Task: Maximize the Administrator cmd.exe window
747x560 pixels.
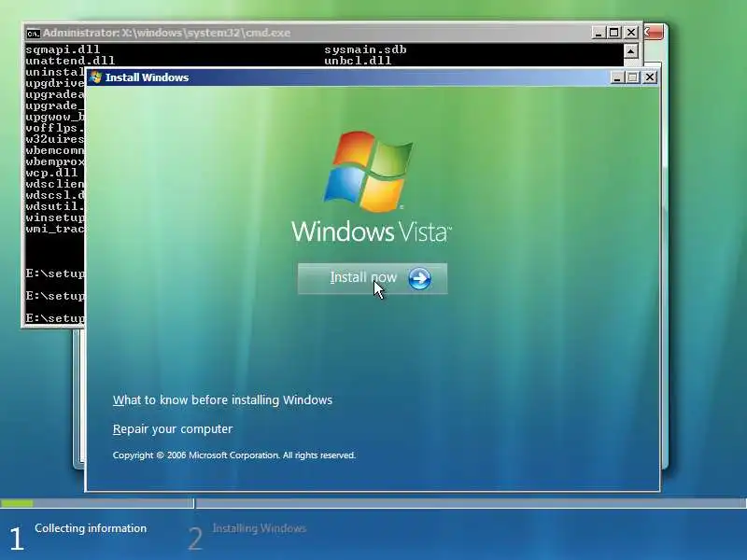Action: (614, 33)
